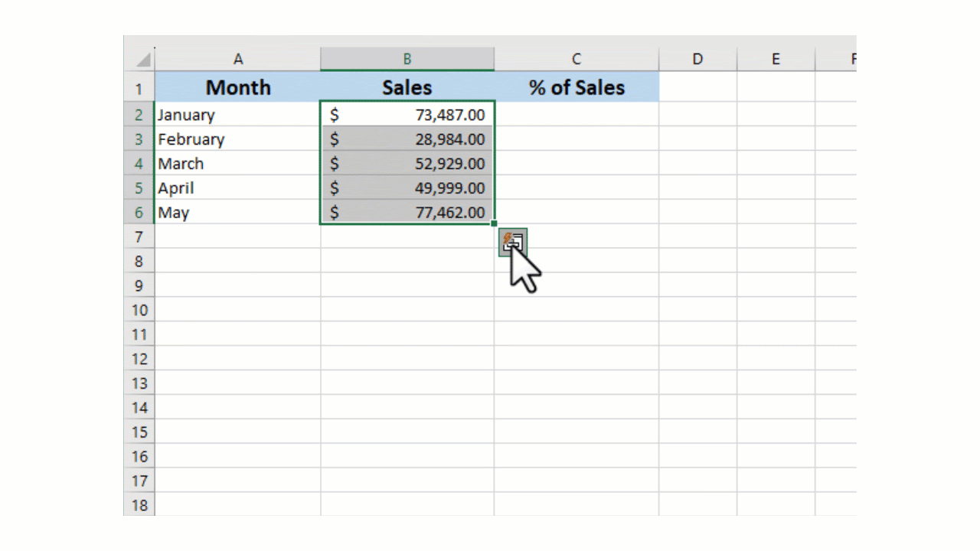Viewport: 980px width, 551px height.
Task: Click the Month header cell
Action: click(237, 87)
